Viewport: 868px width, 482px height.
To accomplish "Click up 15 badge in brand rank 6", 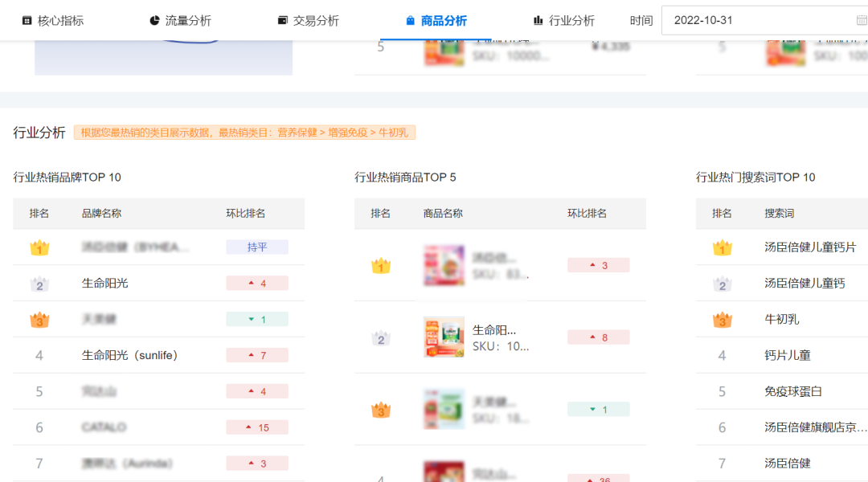I will tap(257, 427).
